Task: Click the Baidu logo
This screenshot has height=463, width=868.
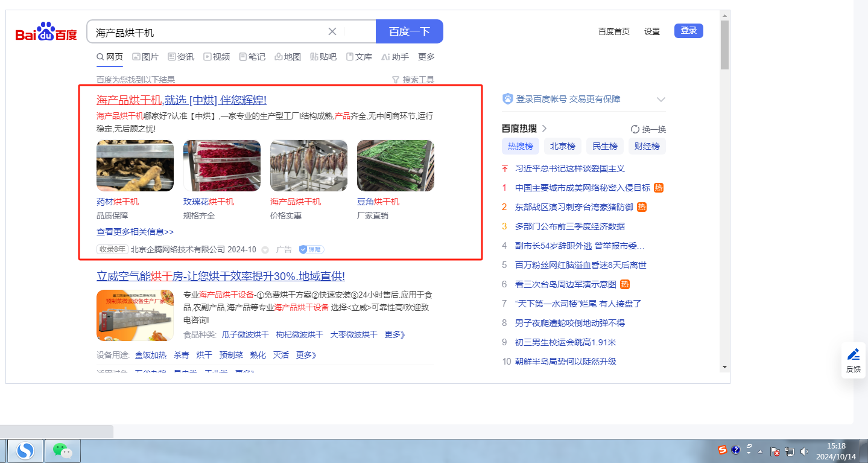Action: 46,32
